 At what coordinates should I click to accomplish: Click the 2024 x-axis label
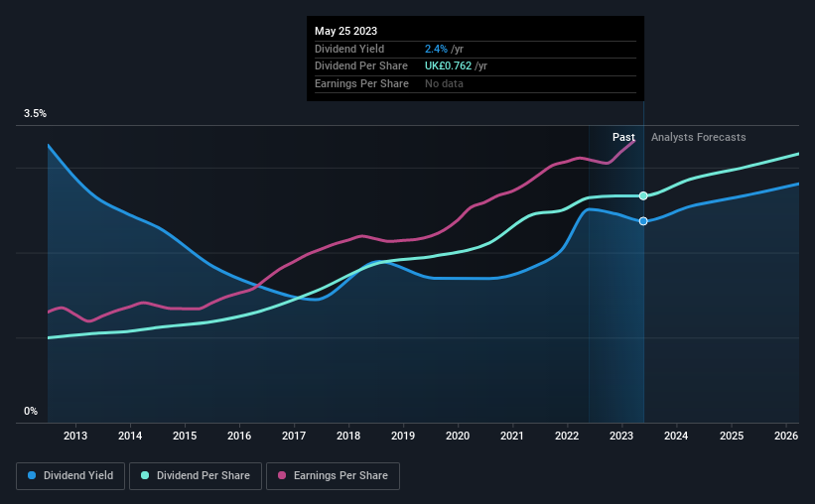[x=676, y=436]
